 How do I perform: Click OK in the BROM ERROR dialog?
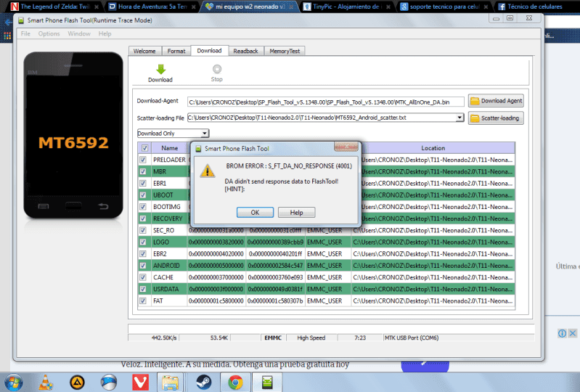coord(255,212)
